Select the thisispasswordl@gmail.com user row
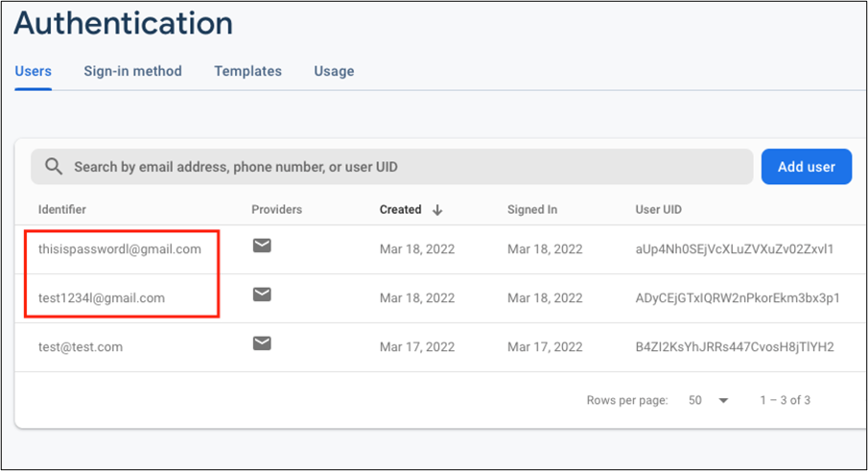Image resolution: width=868 pixels, height=471 pixels. point(120,249)
